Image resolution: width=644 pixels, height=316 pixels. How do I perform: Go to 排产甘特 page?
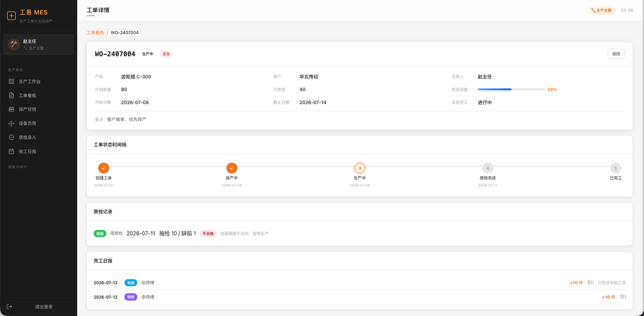tap(39, 109)
